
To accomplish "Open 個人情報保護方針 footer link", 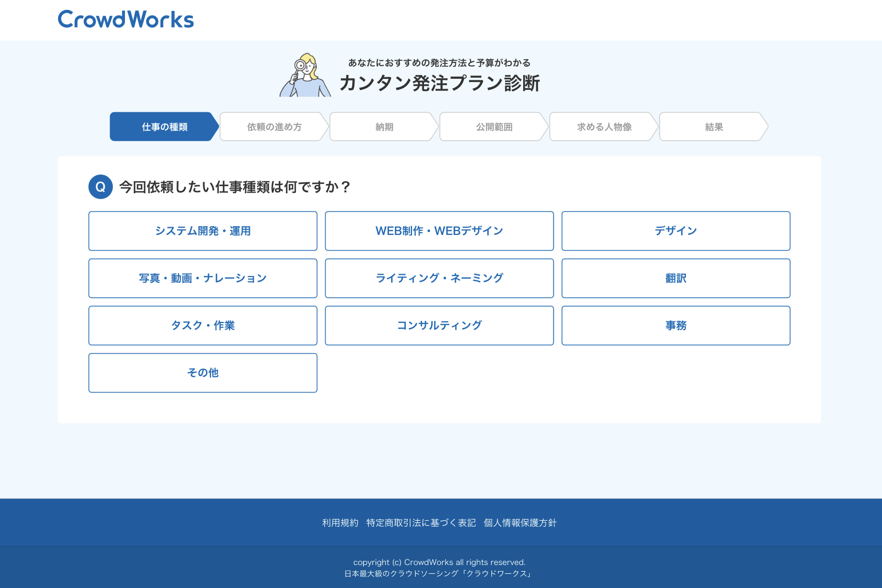I will tap(520, 523).
